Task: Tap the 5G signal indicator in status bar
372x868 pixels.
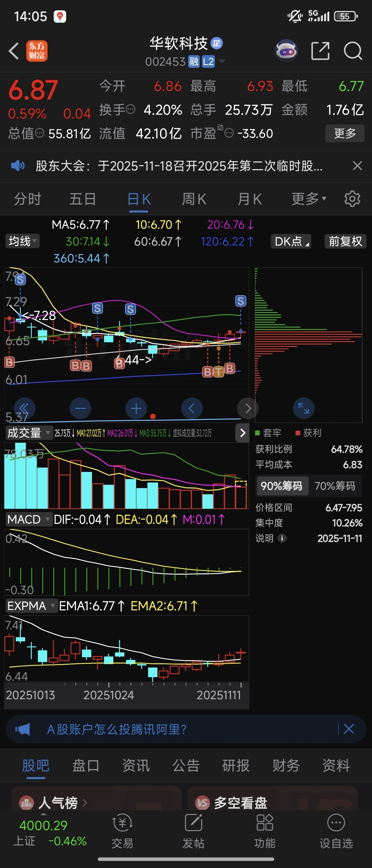Action: pyautogui.click(x=319, y=16)
